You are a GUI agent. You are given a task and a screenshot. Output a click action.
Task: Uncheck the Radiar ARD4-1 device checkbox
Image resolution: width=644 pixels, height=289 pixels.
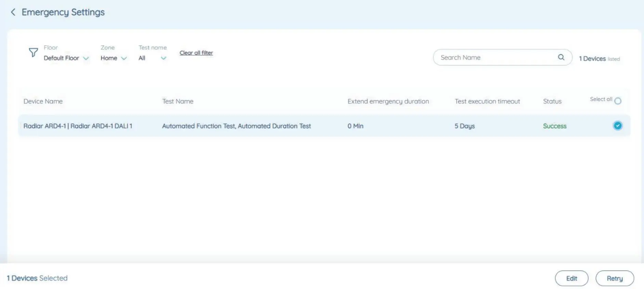pyautogui.click(x=617, y=126)
